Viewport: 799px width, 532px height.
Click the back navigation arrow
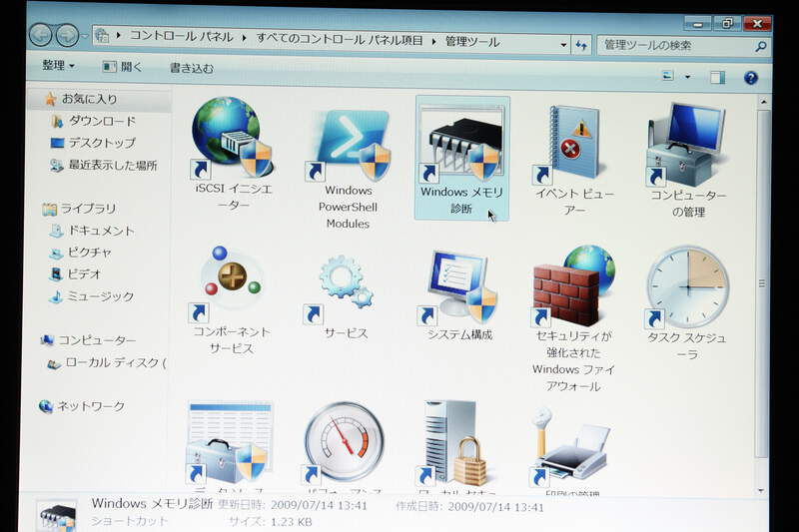click(x=41, y=35)
